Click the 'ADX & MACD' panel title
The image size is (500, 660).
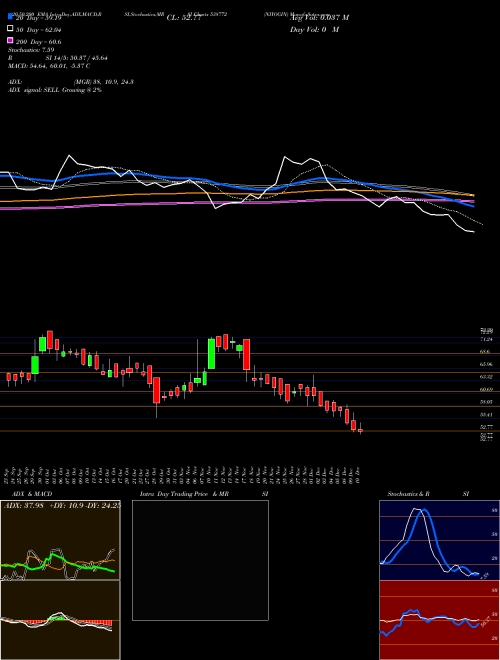click(x=32, y=494)
